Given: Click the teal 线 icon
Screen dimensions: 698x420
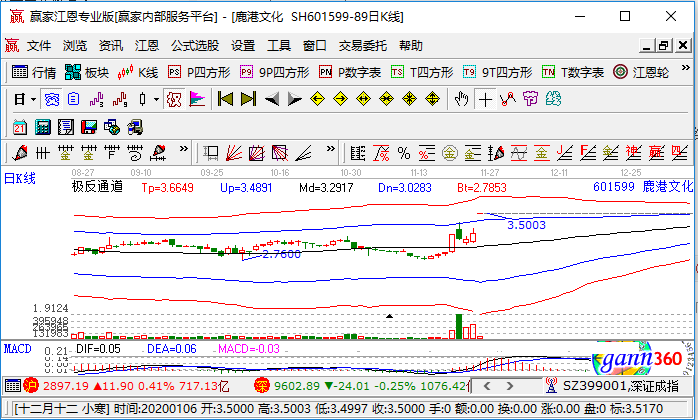Looking at the screenshot, I should click(x=553, y=99).
